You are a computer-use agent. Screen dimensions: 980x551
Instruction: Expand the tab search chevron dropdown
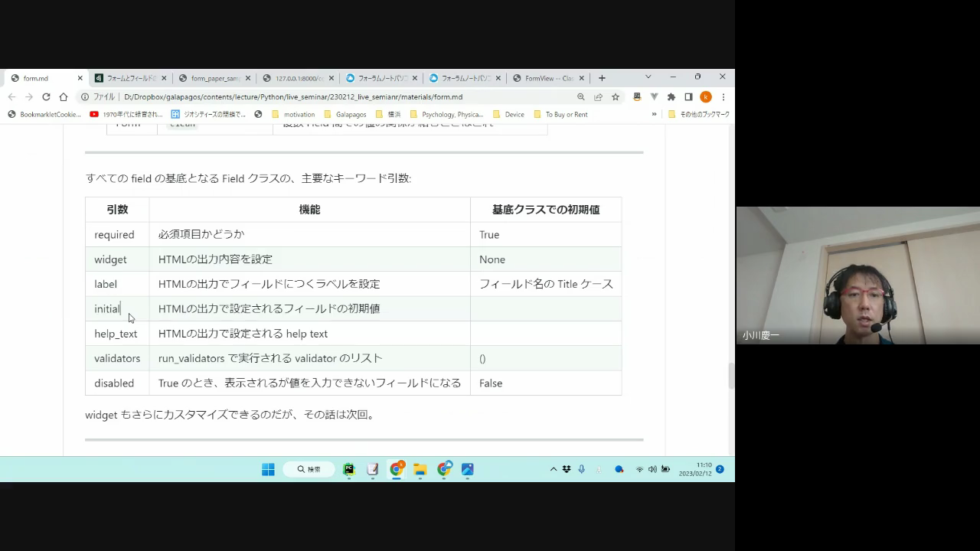tap(648, 77)
